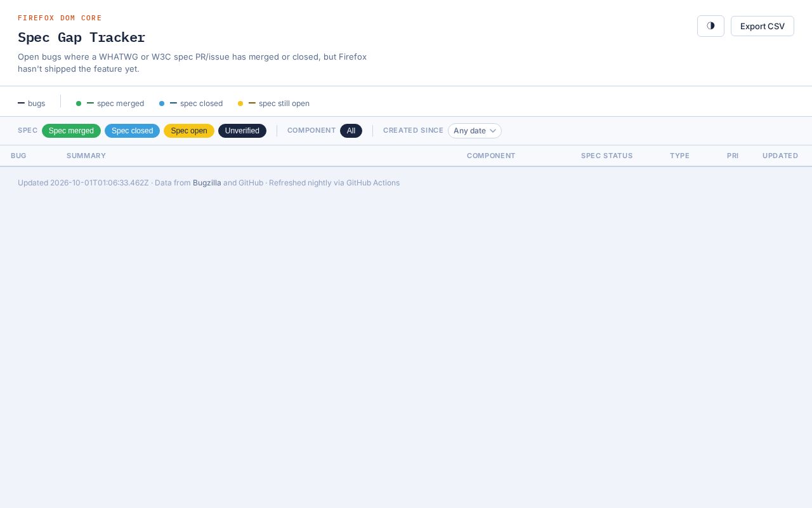Select the All component filter
The image size is (812, 508).
pyautogui.click(x=351, y=131)
